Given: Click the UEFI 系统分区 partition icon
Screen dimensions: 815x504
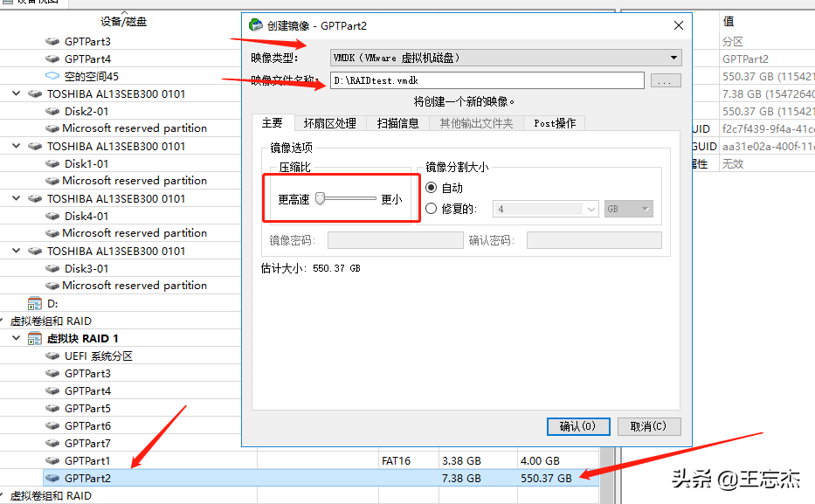Looking at the screenshot, I should pyautogui.click(x=52, y=356).
